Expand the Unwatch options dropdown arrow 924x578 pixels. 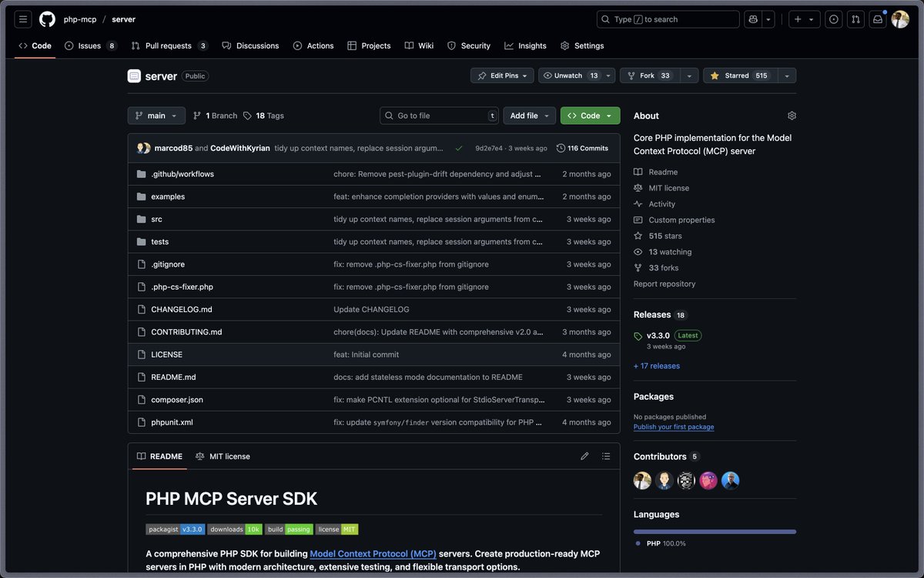tap(609, 76)
